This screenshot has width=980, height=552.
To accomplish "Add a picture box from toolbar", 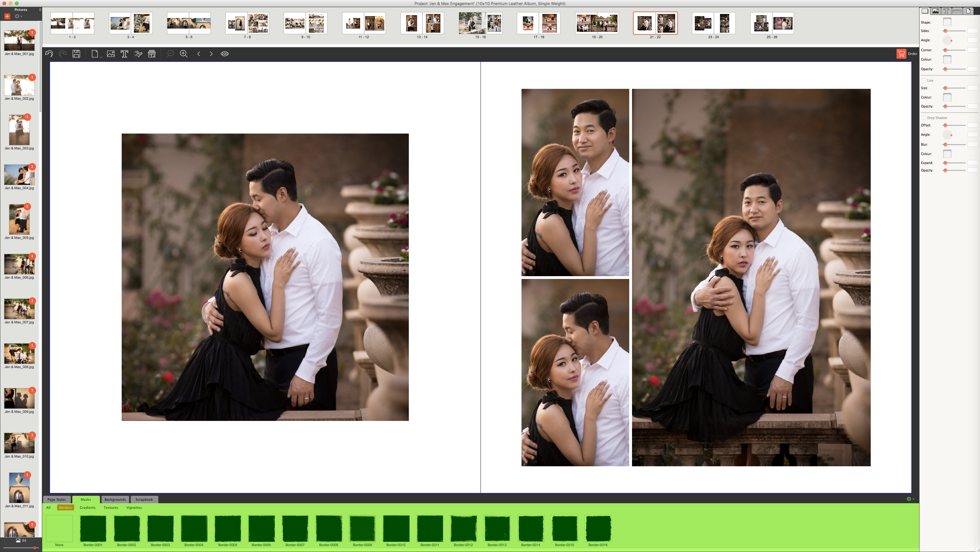I will (111, 54).
